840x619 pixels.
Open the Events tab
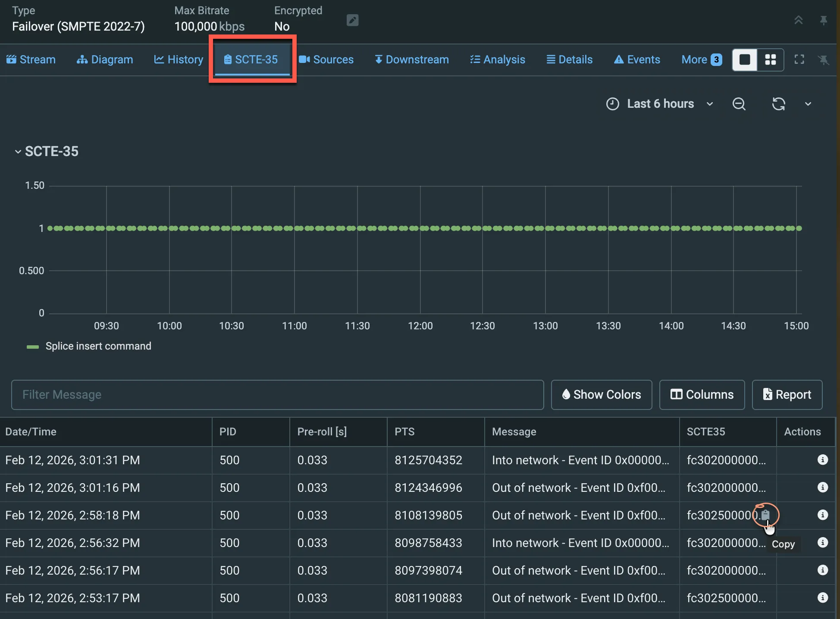(637, 59)
